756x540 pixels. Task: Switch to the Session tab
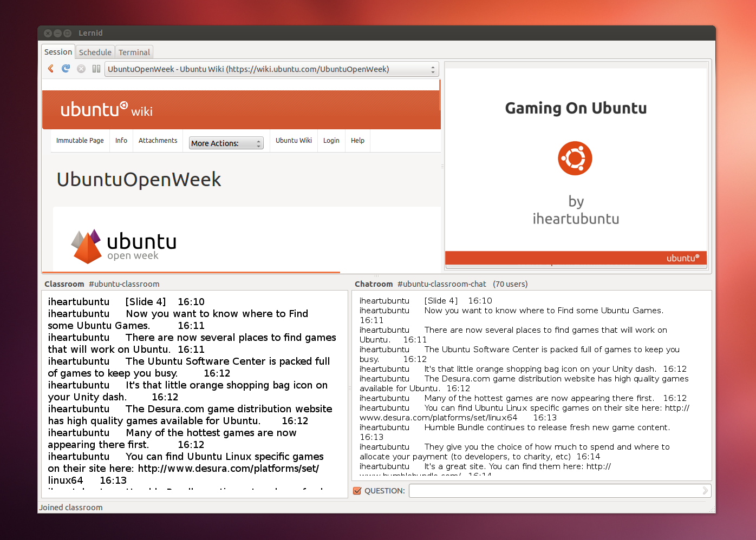point(58,52)
